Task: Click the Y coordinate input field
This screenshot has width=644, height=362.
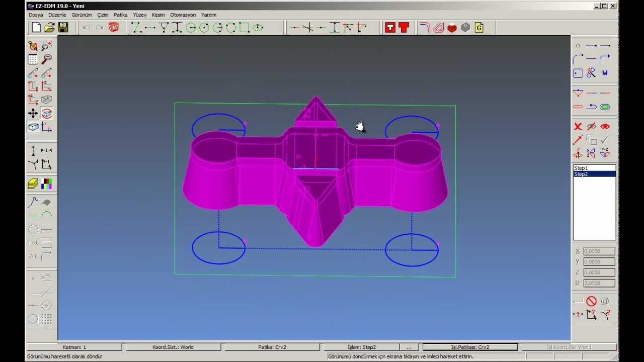Action: [x=599, y=261]
